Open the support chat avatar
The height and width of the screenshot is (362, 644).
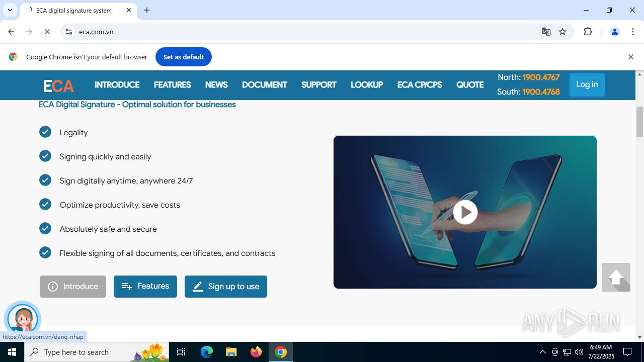click(23, 318)
